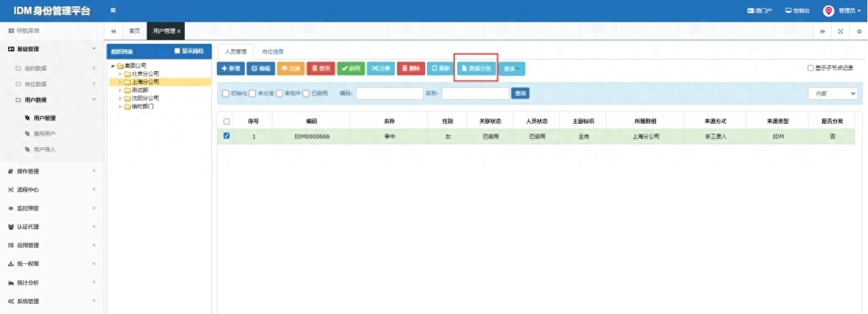Viewport: 868px width, 314px height.
Task: Open the 内部 dropdown selector
Action: tap(832, 94)
